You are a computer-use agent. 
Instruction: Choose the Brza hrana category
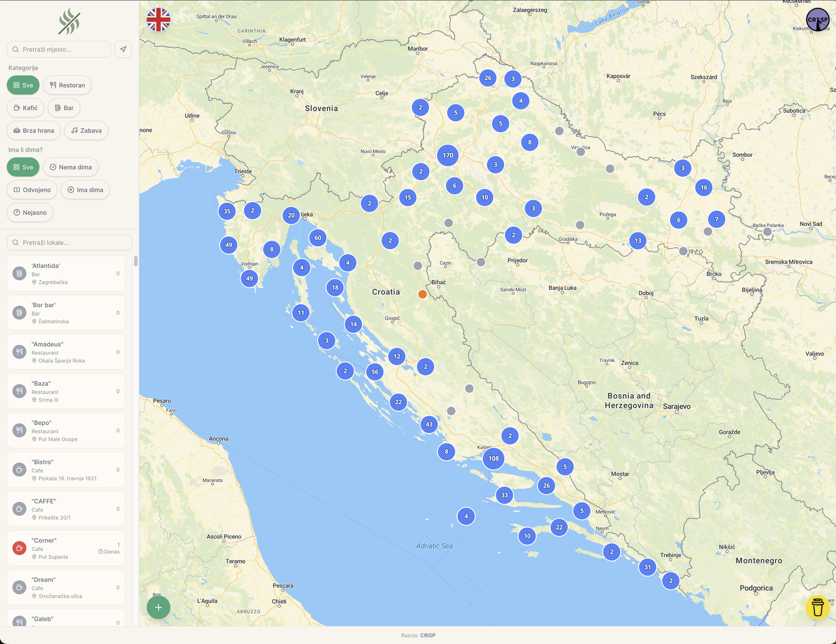(x=33, y=131)
